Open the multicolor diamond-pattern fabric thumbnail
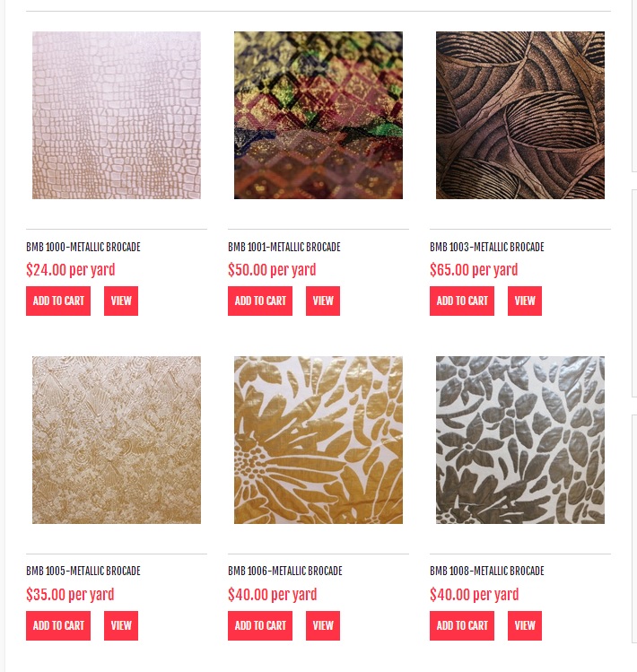The image size is (637, 672). pos(318,115)
